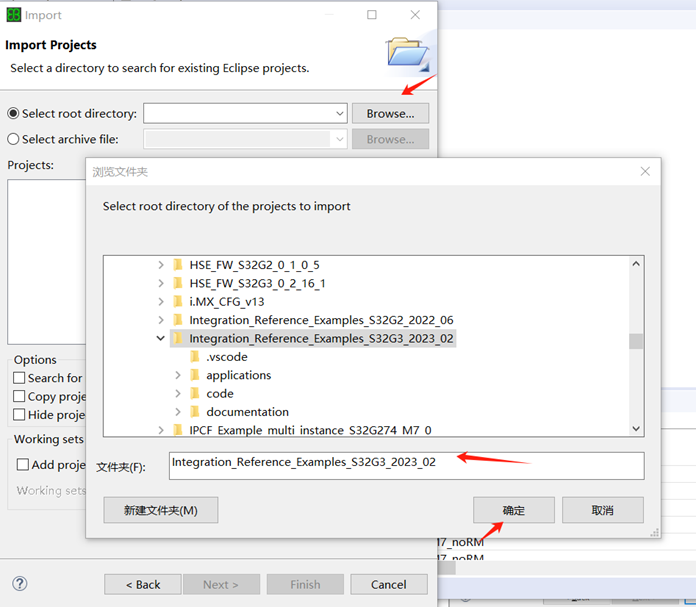Click the '< Back' button
Image resolution: width=696 pixels, height=607 pixels.
coord(143,584)
